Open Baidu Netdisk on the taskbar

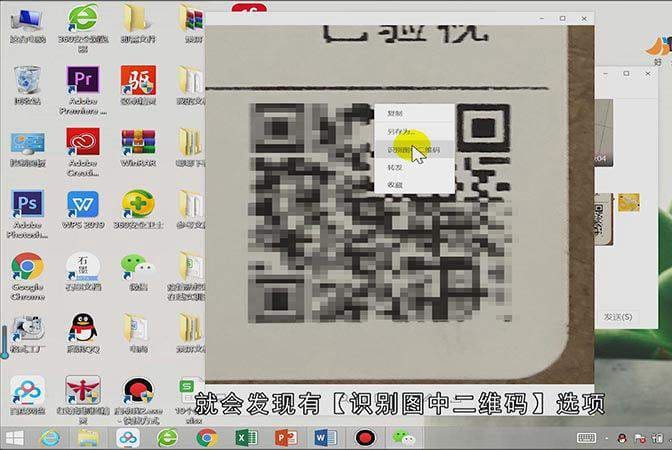click(x=128, y=438)
